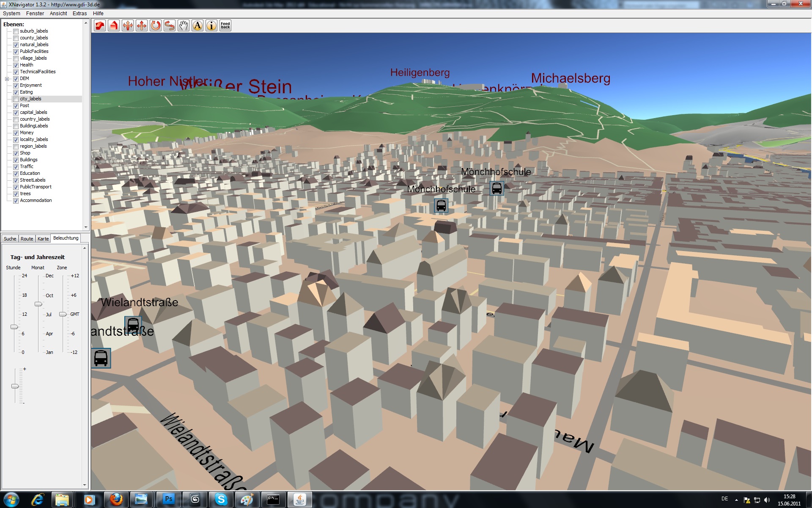Expand the DEM layer tree node
This screenshot has width=812, height=508.
click(x=7, y=79)
